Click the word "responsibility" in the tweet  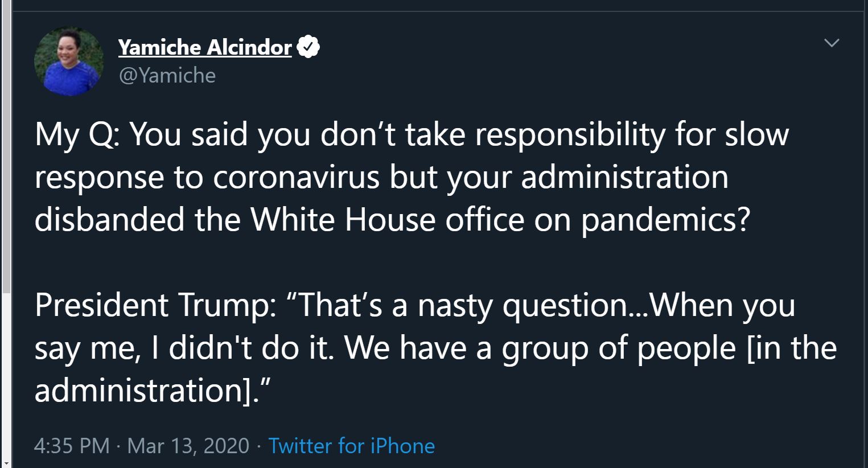point(570,136)
